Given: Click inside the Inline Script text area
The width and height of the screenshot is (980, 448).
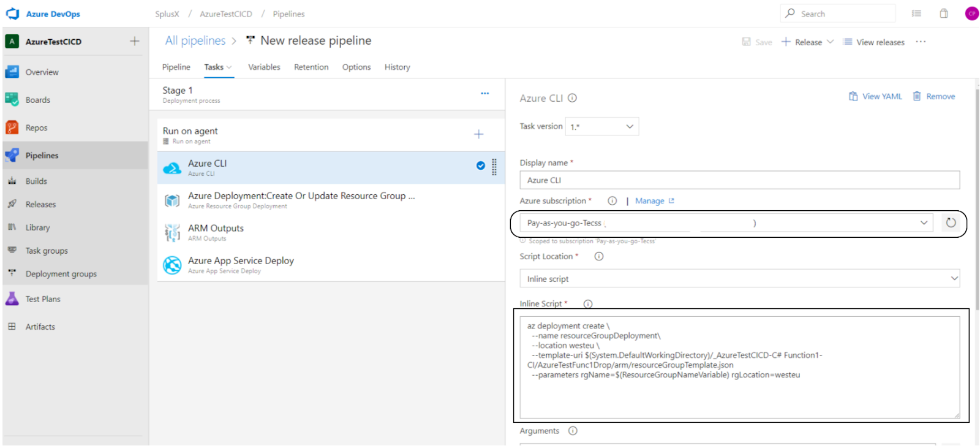Looking at the screenshot, I should [x=740, y=368].
